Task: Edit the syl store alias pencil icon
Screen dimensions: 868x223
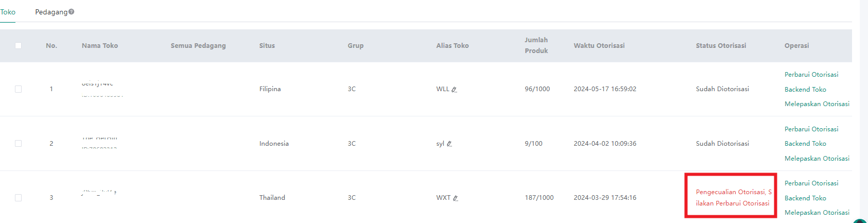Action: pyautogui.click(x=449, y=144)
